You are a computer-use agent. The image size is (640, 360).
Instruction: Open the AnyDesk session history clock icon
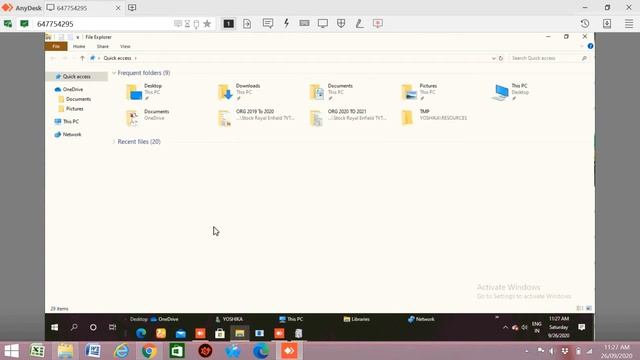click(584, 24)
